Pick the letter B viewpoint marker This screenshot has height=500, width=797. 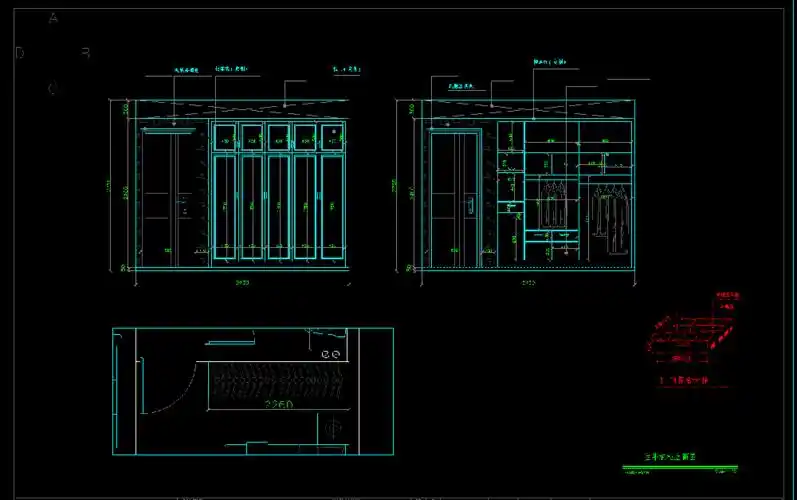[x=86, y=53]
